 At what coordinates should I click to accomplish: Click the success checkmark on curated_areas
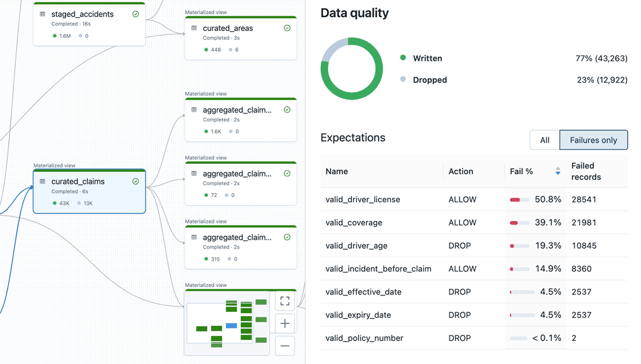coord(287,28)
